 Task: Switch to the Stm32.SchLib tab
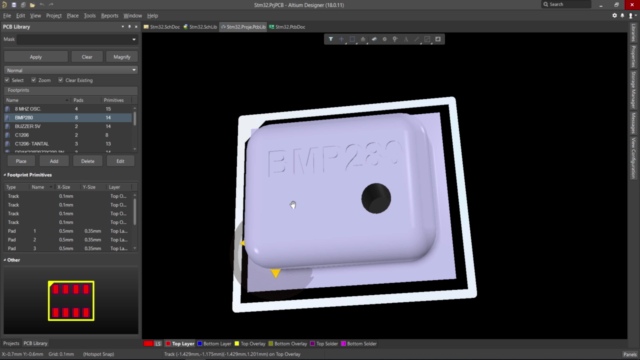coord(200,27)
